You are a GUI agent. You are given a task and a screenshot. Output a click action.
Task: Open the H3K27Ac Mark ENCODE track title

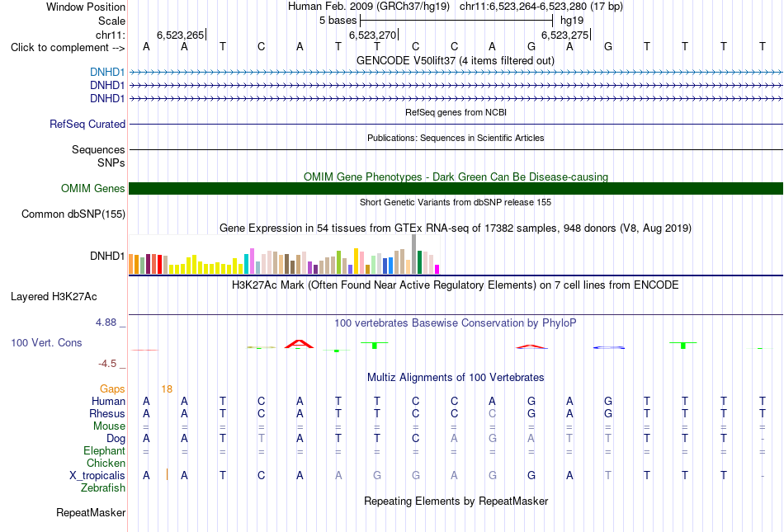[x=456, y=285]
